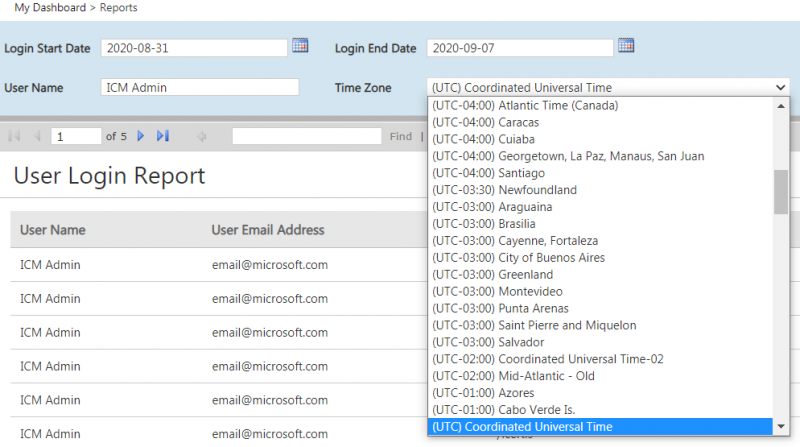Viewport: 800px width, 447px height.
Task: Click the first page navigation arrow
Action: click(x=15, y=136)
